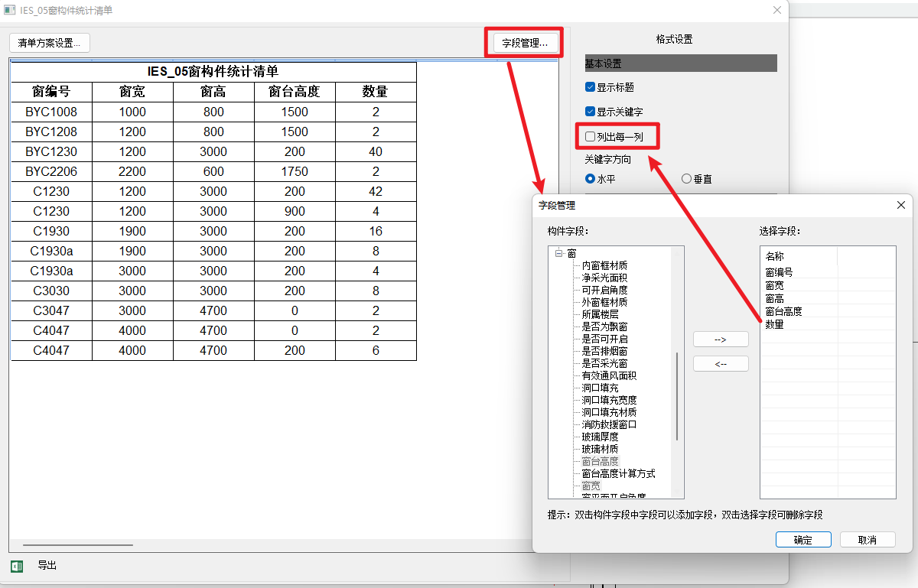Collapse the 窗 tree node
Screen dimensions: 918x588
click(559, 253)
